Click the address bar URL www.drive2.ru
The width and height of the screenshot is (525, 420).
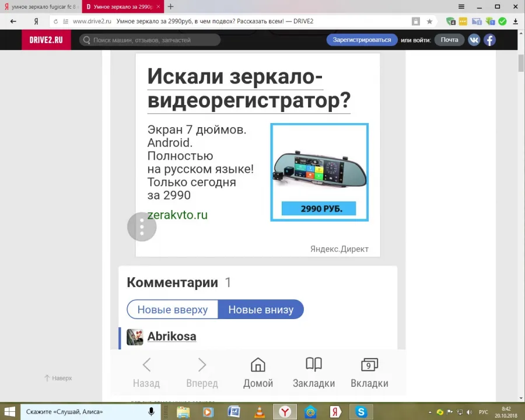coord(92,22)
